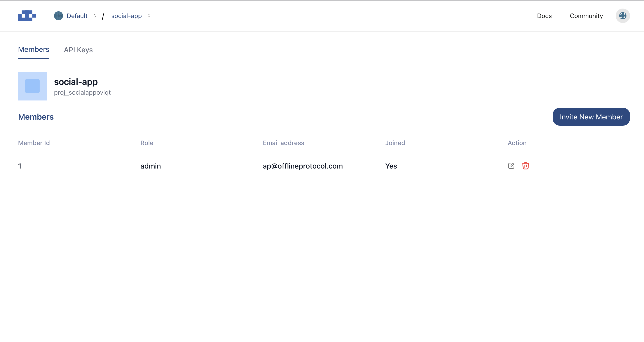Delete member with red trash icon
This screenshot has width=644, height=342.
click(x=525, y=166)
